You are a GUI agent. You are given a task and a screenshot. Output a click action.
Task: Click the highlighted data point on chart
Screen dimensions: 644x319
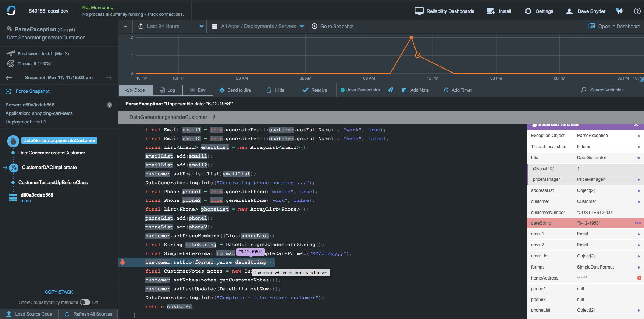coord(417,56)
